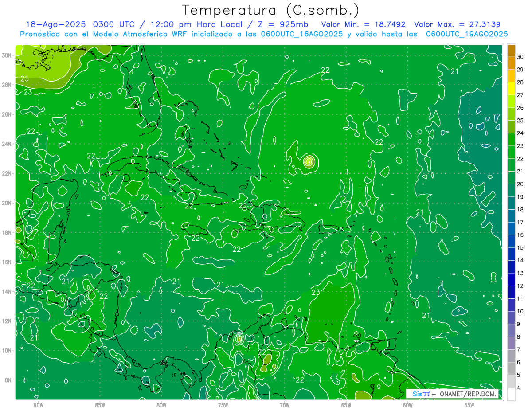
Task: Click the small concentric contour near 74W 11N
Action: [239, 339]
